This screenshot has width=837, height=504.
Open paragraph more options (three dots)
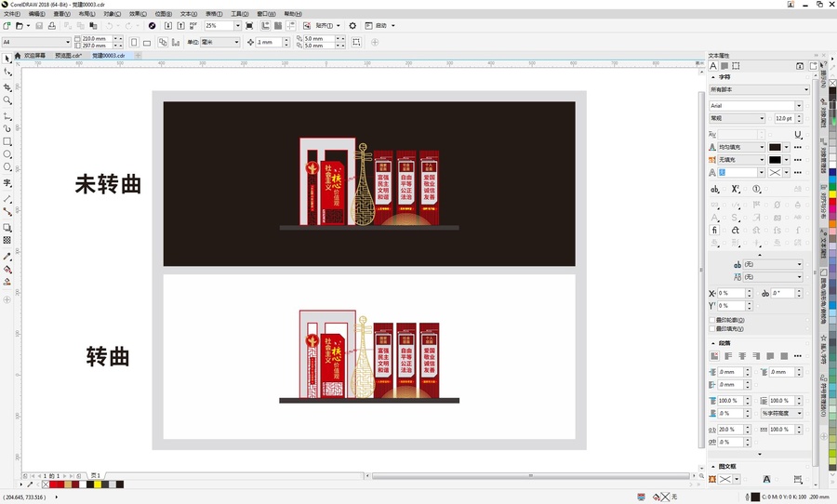798,356
